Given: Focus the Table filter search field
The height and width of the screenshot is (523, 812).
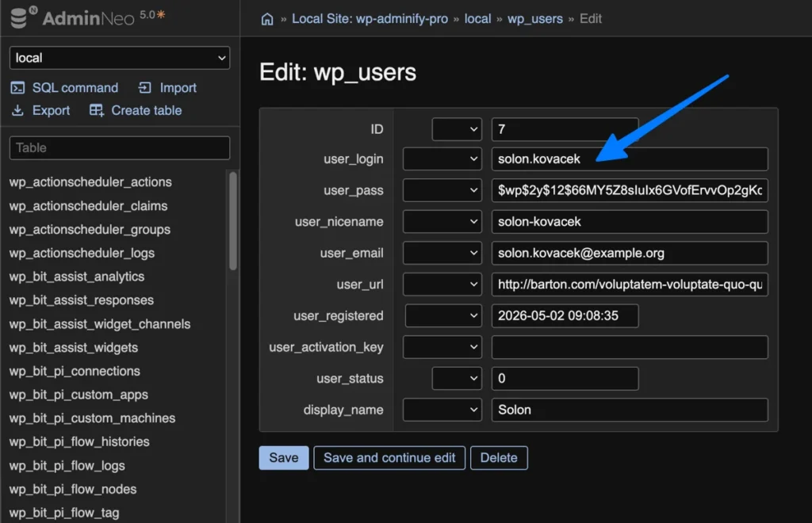Looking at the screenshot, I should tap(120, 148).
